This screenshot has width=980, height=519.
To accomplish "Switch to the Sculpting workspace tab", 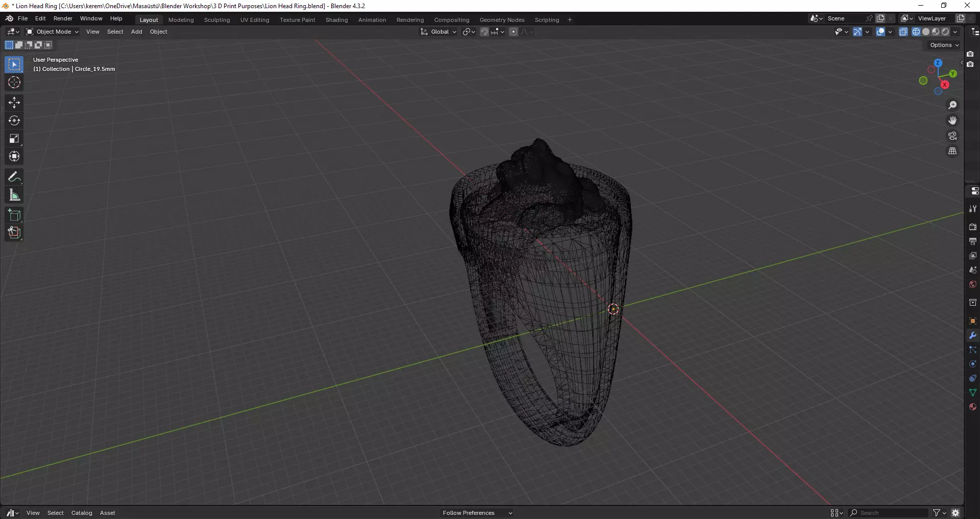I will (217, 20).
